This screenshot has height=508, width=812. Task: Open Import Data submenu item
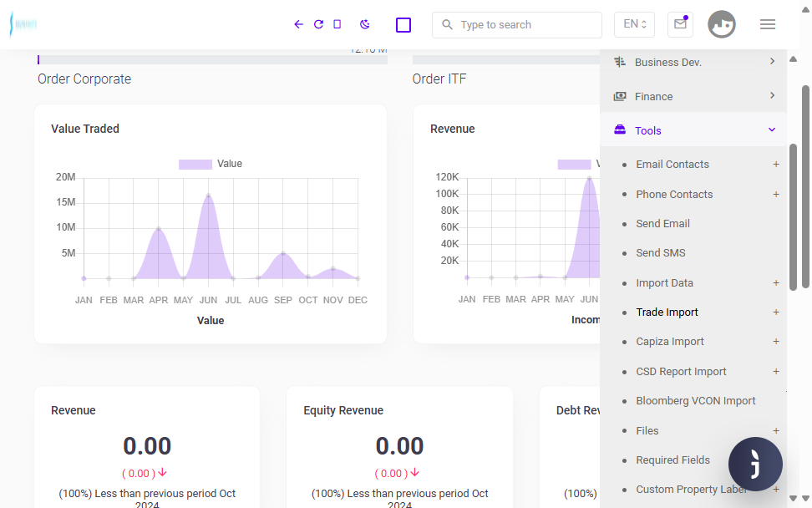[x=664, y=282]
